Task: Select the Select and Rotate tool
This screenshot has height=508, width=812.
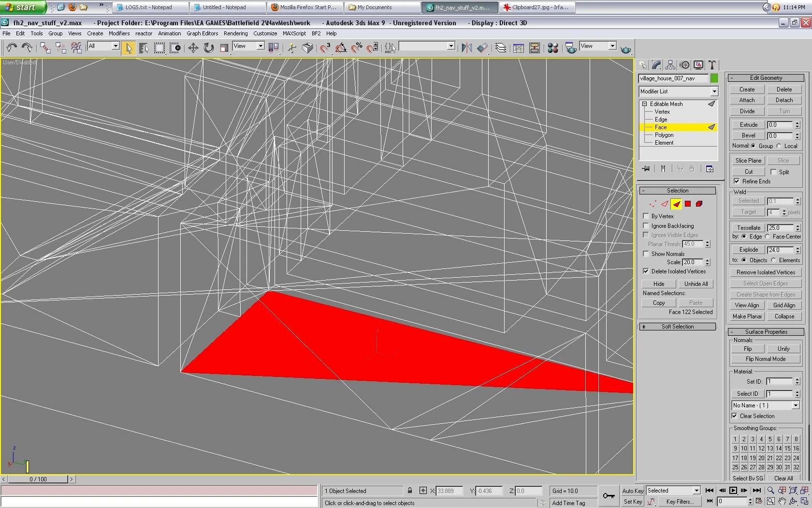Action: pyautogui.click(x=208, y=47)
